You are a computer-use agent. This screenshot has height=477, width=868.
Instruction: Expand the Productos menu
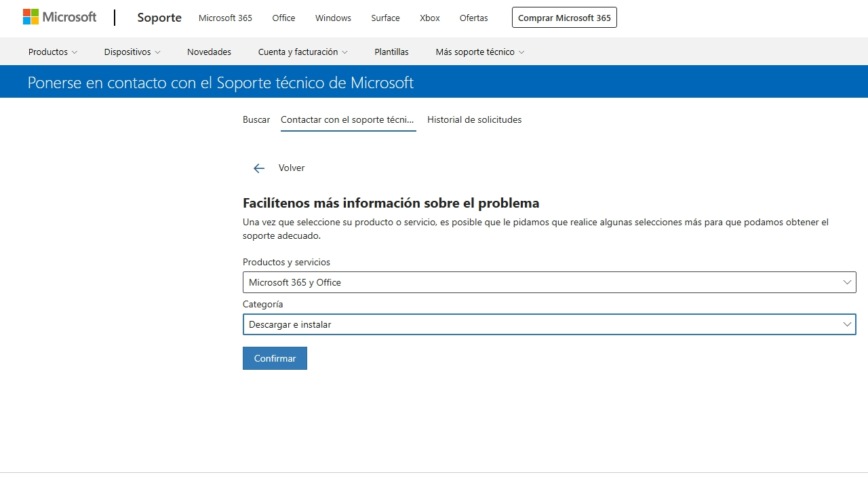click(x=53, y=52)
